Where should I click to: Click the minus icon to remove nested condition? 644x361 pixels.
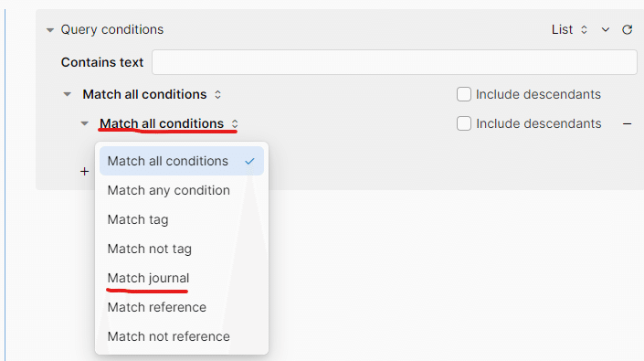[627, 123]
